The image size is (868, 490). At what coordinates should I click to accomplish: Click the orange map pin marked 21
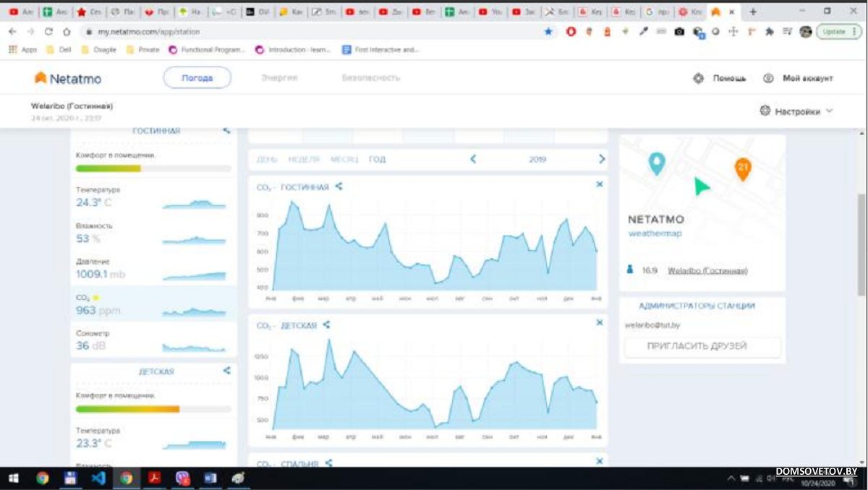[743, 168]
